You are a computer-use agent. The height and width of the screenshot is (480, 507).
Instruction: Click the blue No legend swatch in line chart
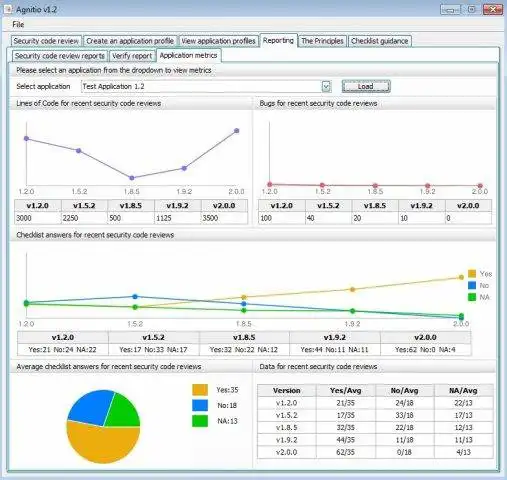[x=472, y=285]
